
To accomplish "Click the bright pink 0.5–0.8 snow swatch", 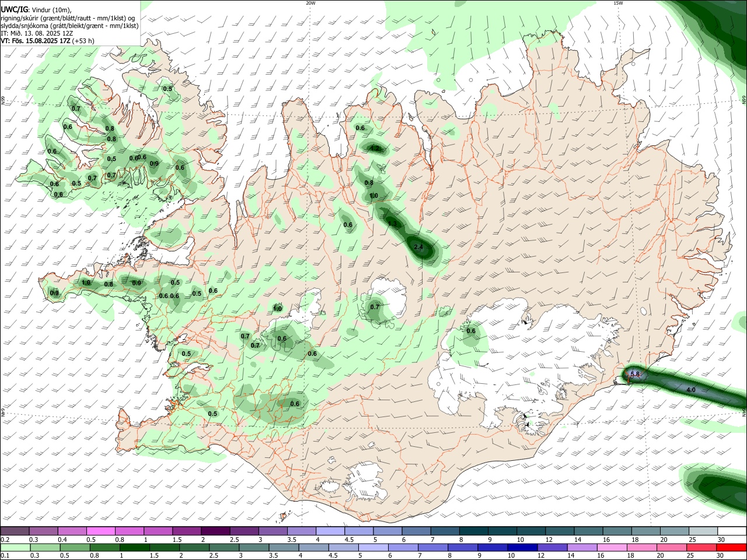I will 100,531.
